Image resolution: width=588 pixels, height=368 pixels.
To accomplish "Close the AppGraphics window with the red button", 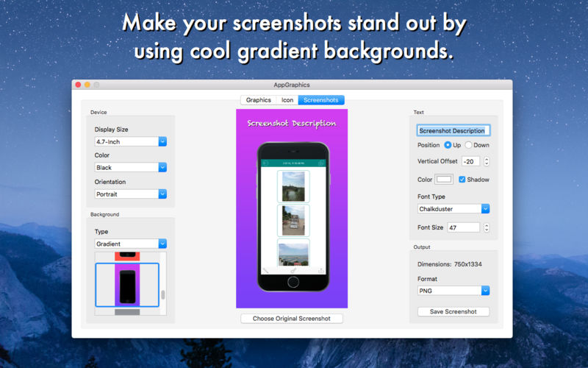I will [78, 85].
